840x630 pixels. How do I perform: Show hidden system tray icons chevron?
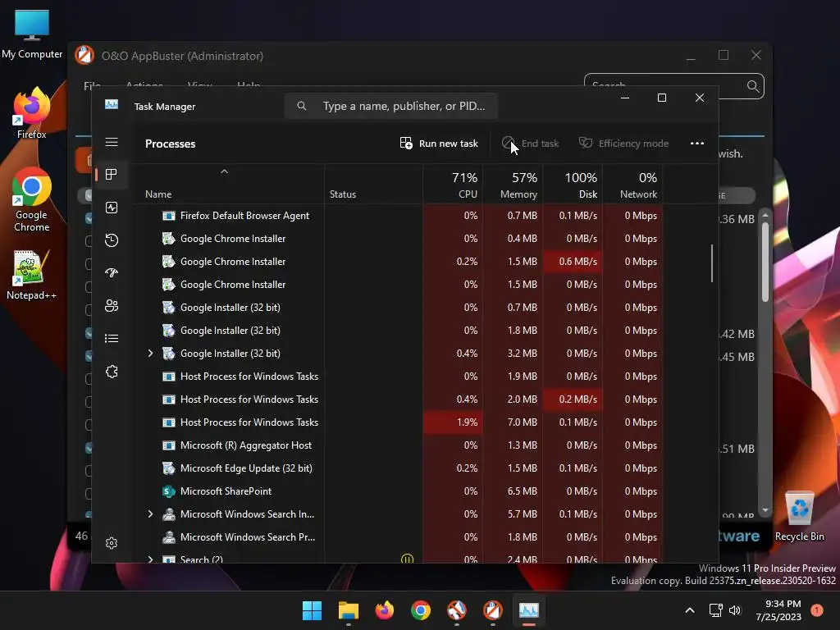(x=690, y=610)
